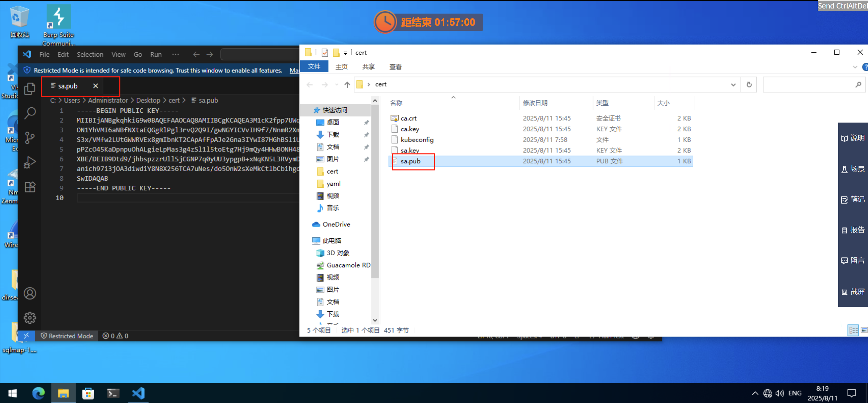Open Source Control view icon
Image resolution: width=868 pixels, height=403 pixels.
[30, 138]
